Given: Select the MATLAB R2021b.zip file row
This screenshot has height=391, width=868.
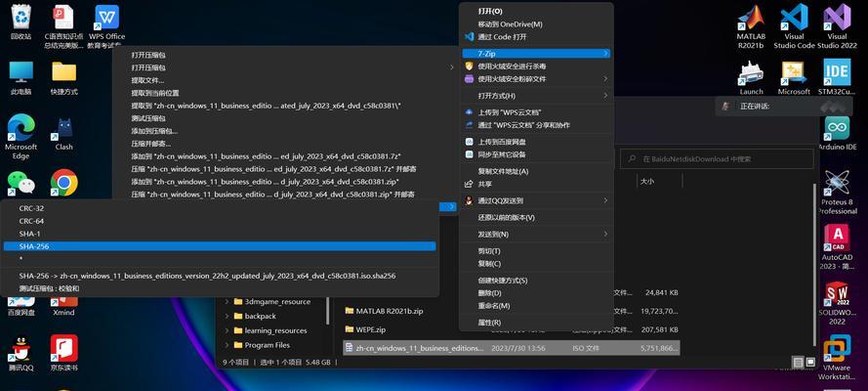Looking at the screenshot, I should click(x=511, y=311).
